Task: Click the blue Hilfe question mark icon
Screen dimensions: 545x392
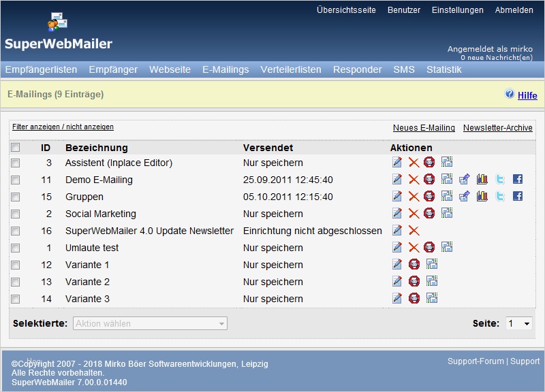Action: (x=510, y=94)
